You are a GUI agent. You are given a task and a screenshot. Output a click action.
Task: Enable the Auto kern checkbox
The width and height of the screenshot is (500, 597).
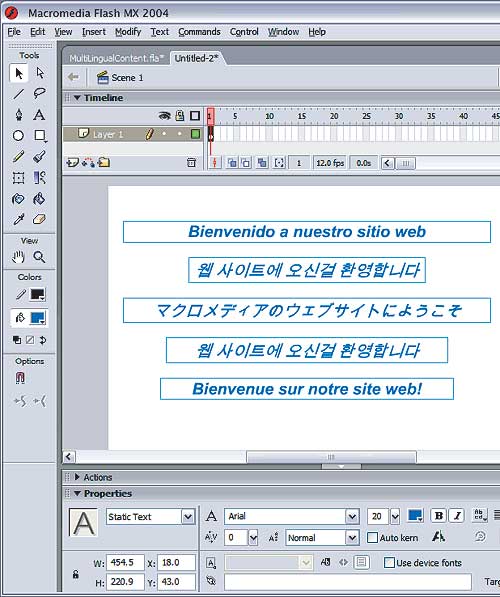pos(372,538)
